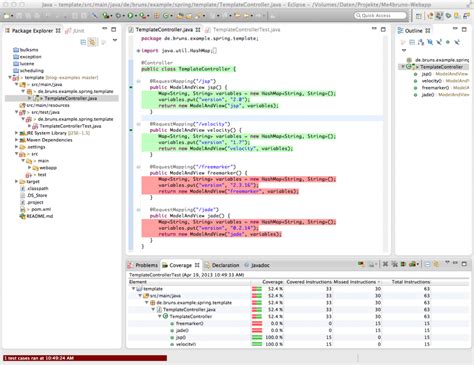Switch to TemplateControllerTest.java editor tab

point(243,30)
